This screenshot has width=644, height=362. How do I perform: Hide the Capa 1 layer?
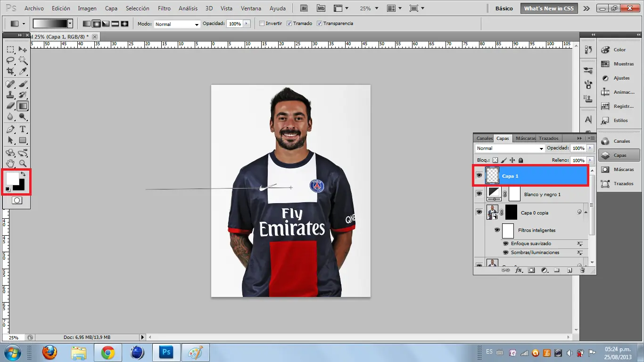[479, 175]
